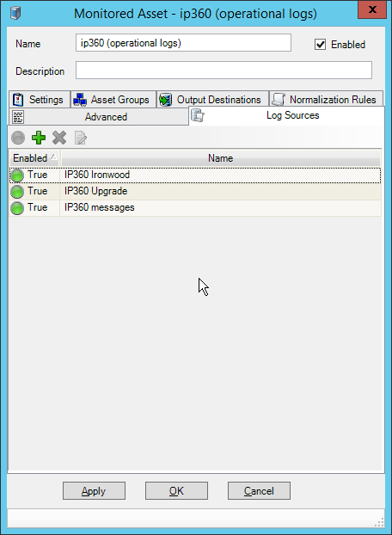The width and height of the screenshot is (392, 535).
Task: Click True value in IP360 messages row
Action: pos(38,207)
